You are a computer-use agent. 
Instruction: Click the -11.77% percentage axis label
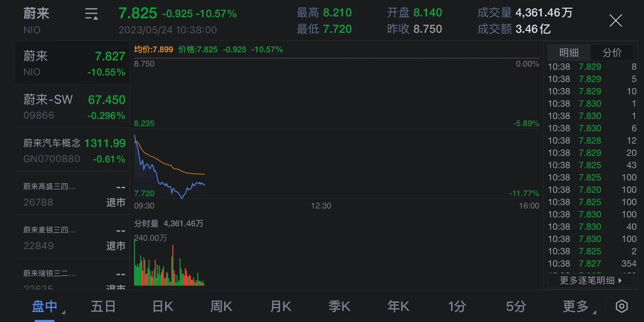click(524, 193)
